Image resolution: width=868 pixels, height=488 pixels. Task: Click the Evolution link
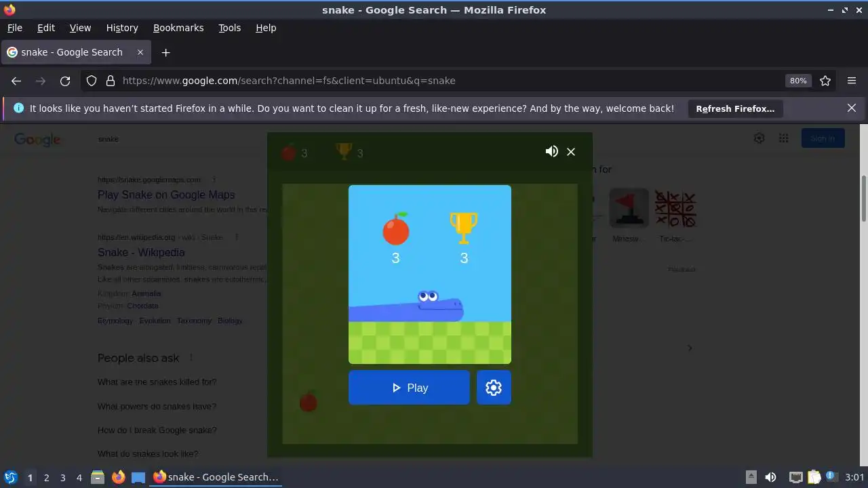pyautogui.click(x=155, y=321)
